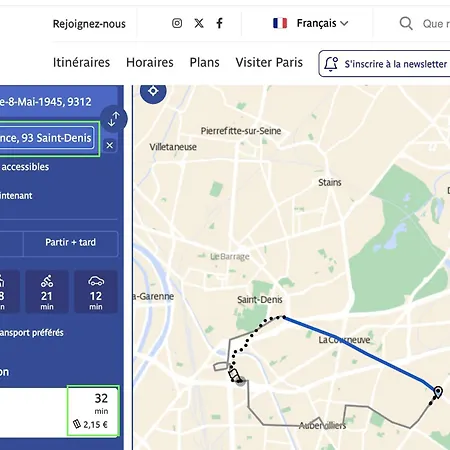The height and width of the screenshot is (450, 450).
Task: Click the Rejoignez-nous link
Action: [89, 24]
